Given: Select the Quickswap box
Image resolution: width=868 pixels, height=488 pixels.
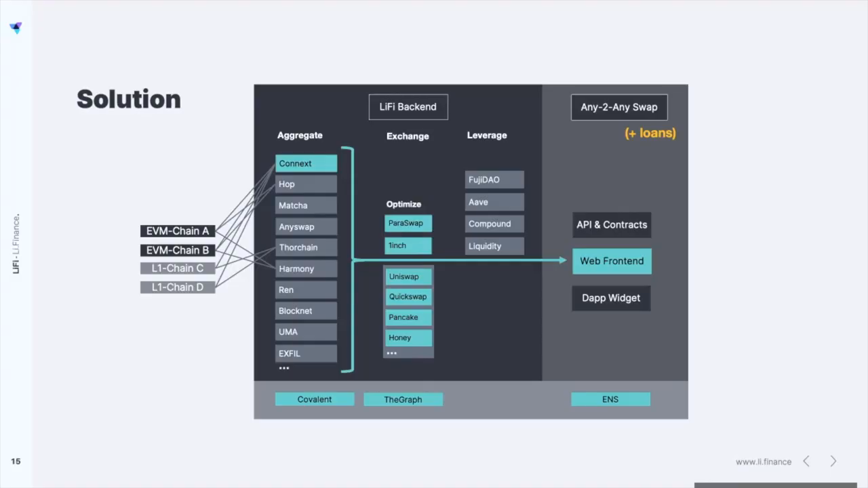Looking at the screenshot, I should (x=409, y=297).
